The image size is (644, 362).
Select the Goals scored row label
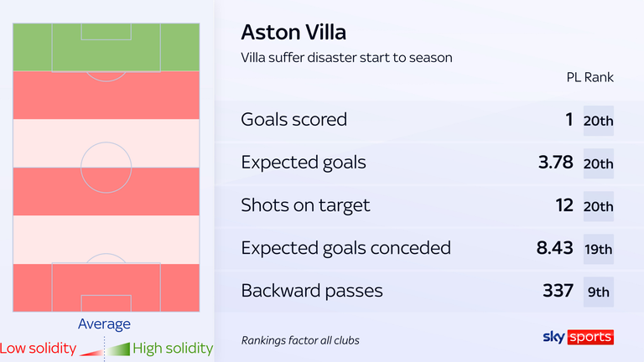(x=293, y=120)
